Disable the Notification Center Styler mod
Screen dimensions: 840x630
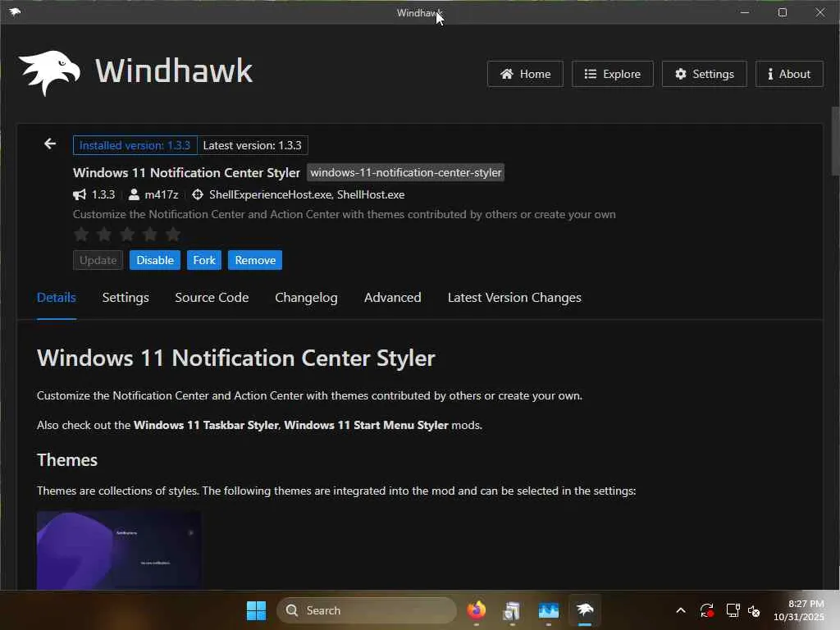click(x=155, y=260)
